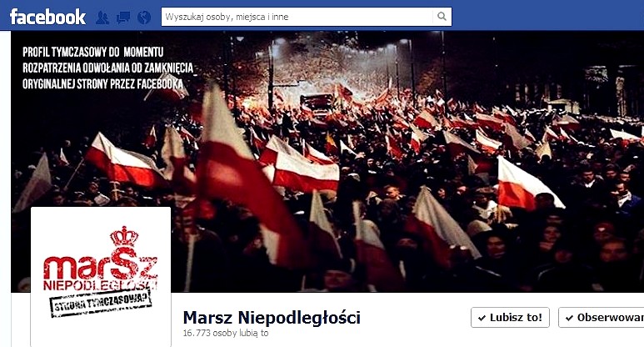The width and height of the screenshot is (644, 347).
Task: Toggle the Obserwowane follow button
Action: click(x=602, y=318)
